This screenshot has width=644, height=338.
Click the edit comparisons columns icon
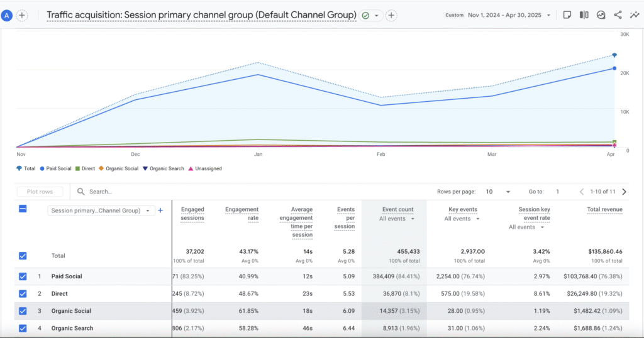coord(584,15)
